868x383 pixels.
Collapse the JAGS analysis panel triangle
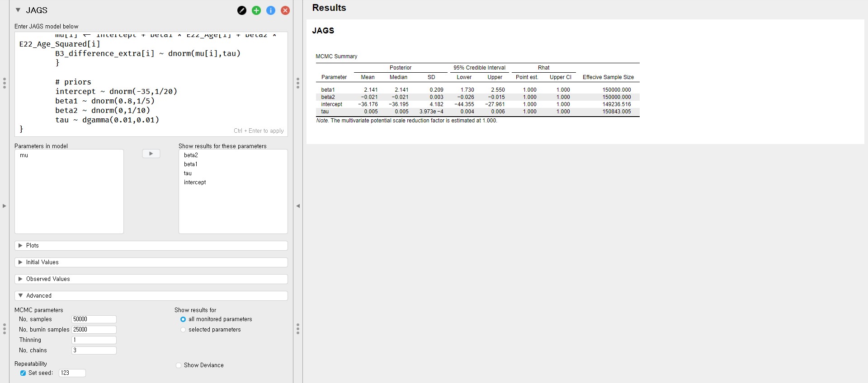[18, 10]
